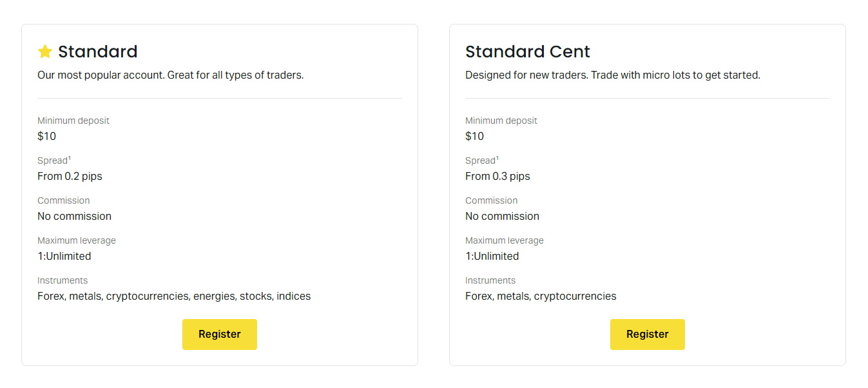Click the Commission label on Standard card
Viewport: 868px width, 388px height.
[x=63, y=200]
